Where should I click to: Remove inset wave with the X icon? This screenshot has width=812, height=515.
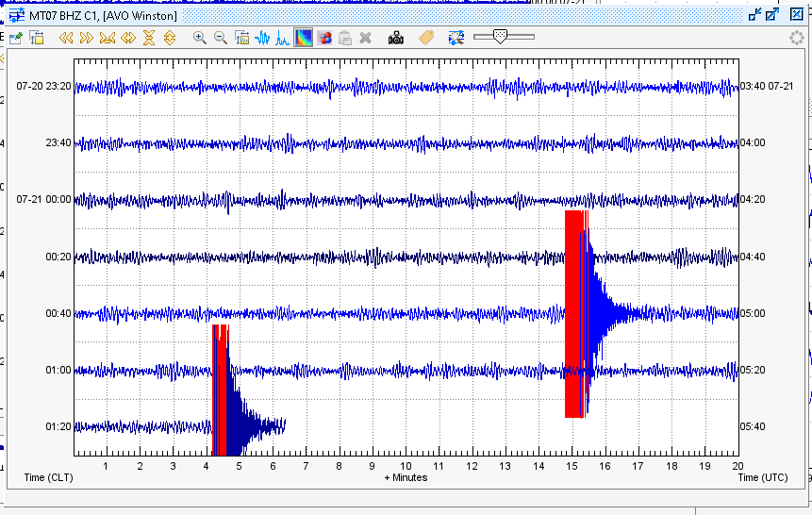366,38
